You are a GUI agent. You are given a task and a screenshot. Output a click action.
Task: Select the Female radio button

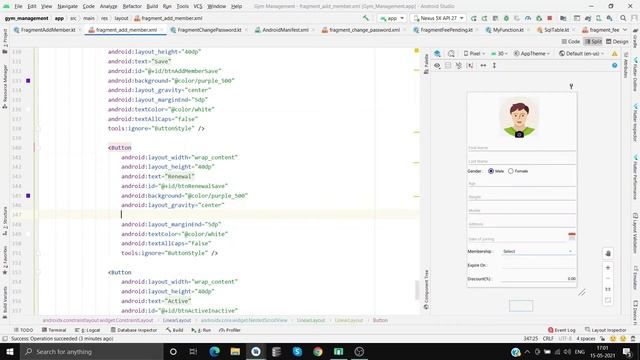pyautogui.click(x=511, y=171)
